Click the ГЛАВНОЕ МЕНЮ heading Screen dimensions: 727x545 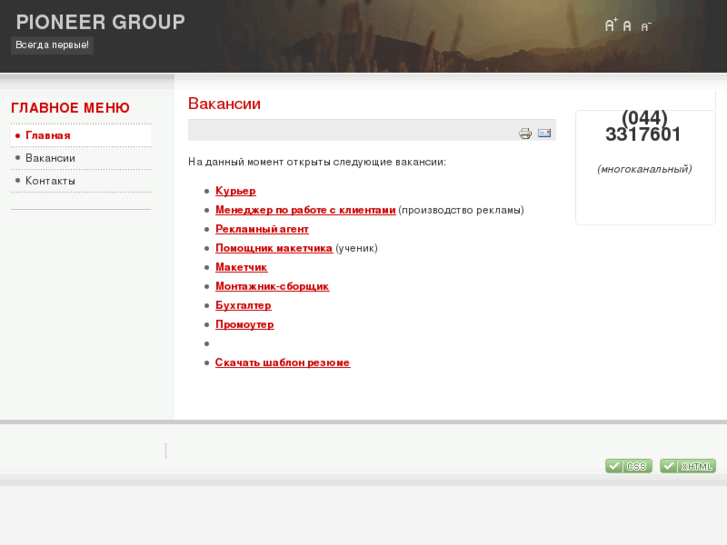[x=70, y=108]
